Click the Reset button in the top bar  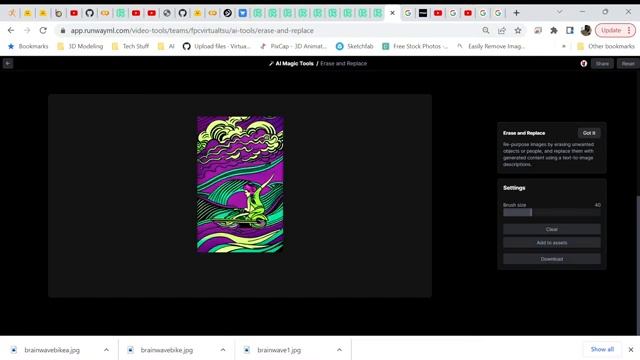pos(628,64)
